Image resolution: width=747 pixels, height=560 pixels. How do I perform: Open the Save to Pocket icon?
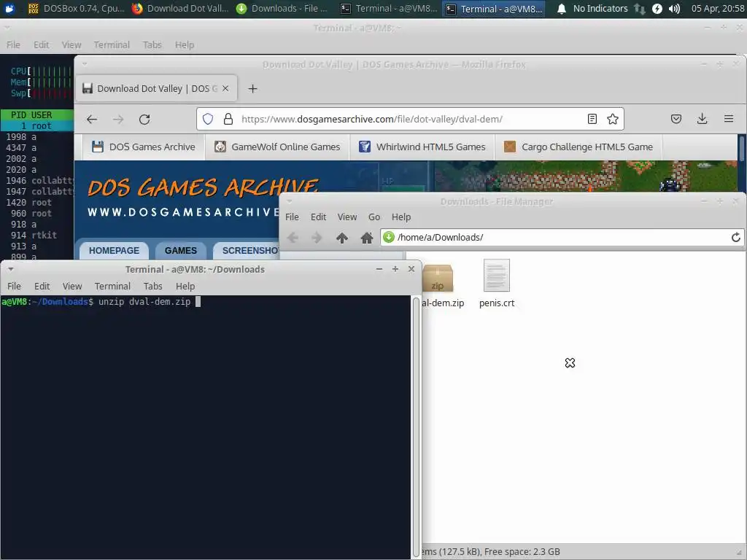tap(676, 119)
